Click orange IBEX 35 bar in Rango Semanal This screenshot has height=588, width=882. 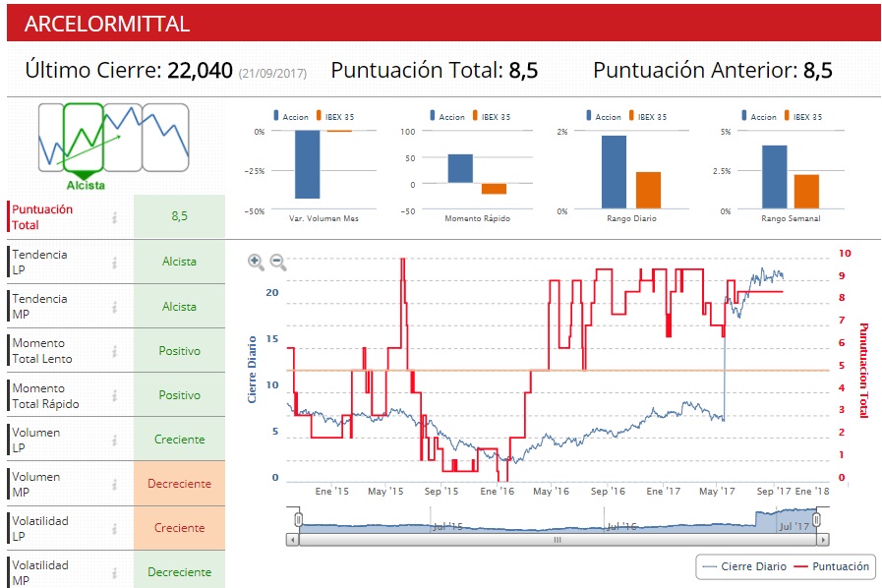point(806,192)
